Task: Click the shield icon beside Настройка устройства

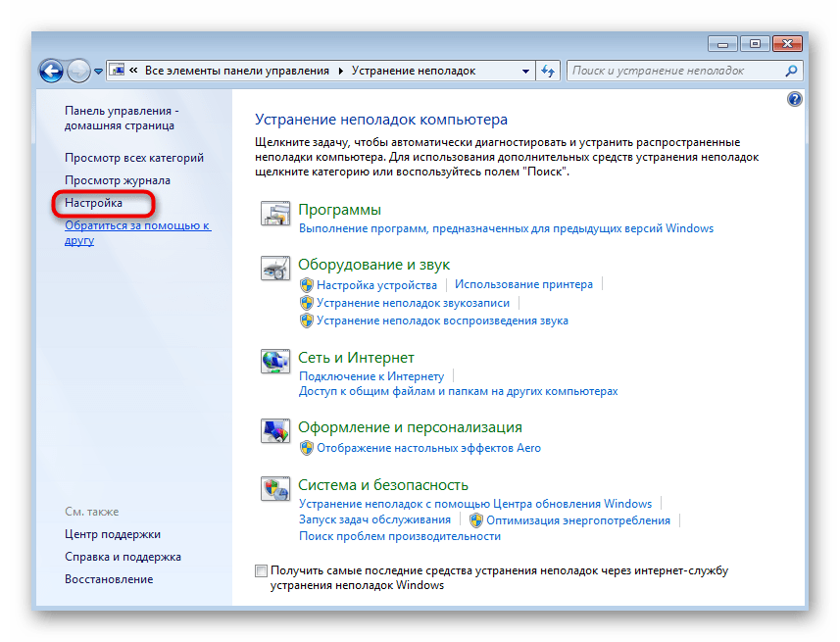Action: coord(307,285)
